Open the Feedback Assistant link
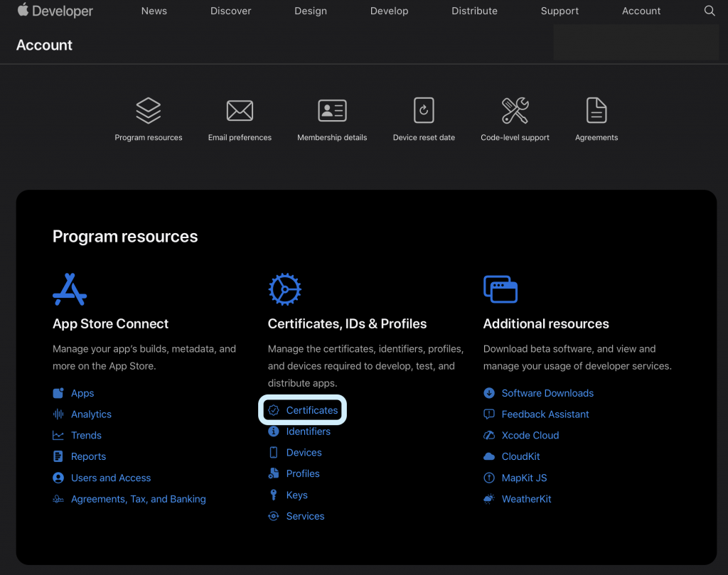This screenshot has height=575, width=728. (x=545, y=414)
